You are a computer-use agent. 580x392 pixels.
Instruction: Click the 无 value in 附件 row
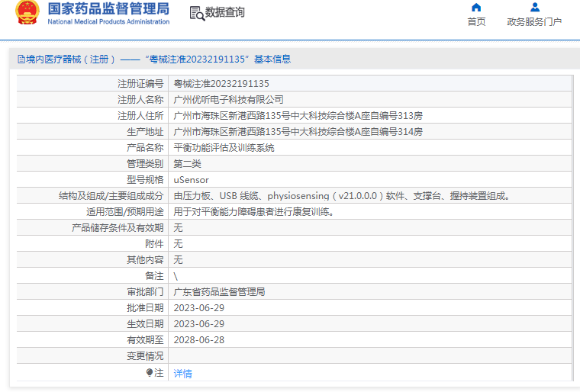(178, 244)
